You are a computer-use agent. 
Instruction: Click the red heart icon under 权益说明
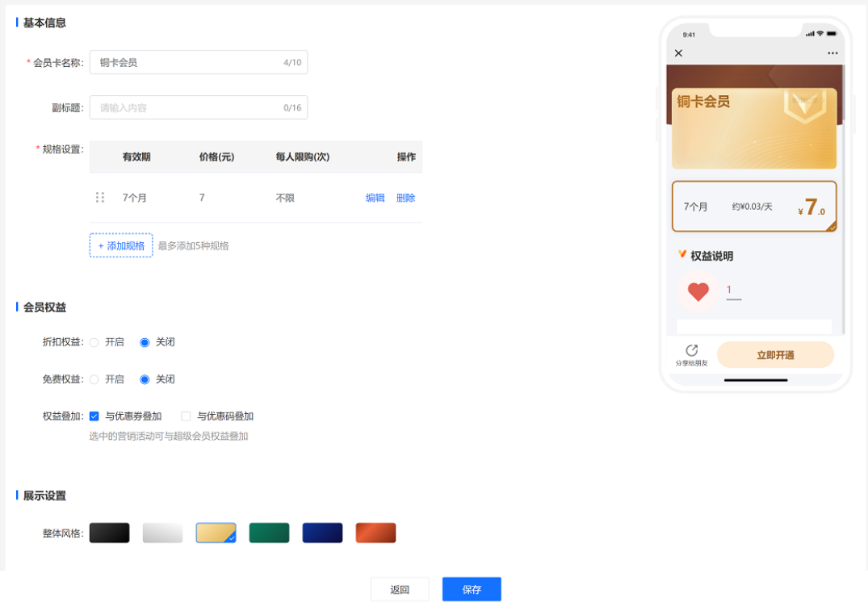(698, 291)
